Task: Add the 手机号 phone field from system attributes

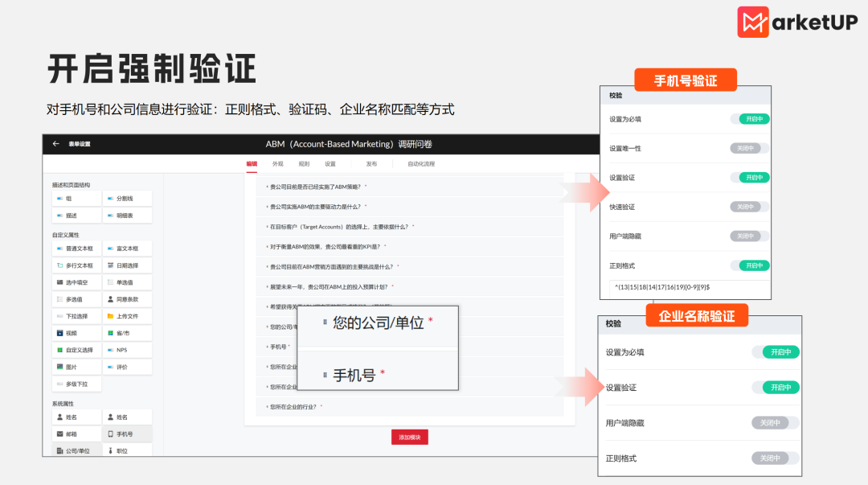Action: [127, 432]
